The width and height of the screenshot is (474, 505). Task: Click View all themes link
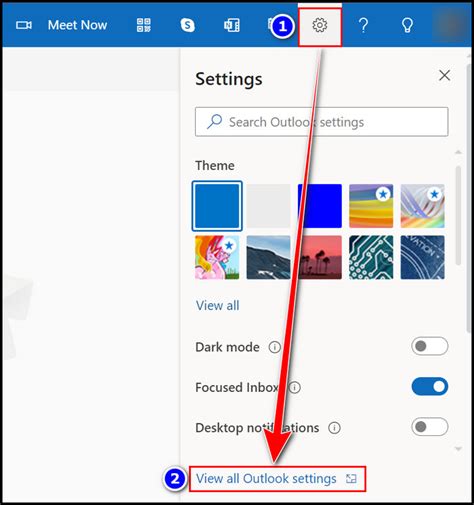coord(217,306)
